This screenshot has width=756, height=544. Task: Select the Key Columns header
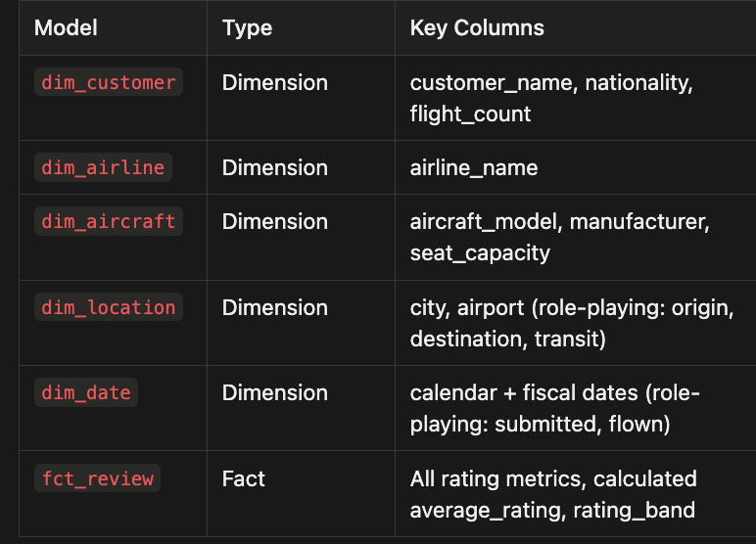click(477, 27)
